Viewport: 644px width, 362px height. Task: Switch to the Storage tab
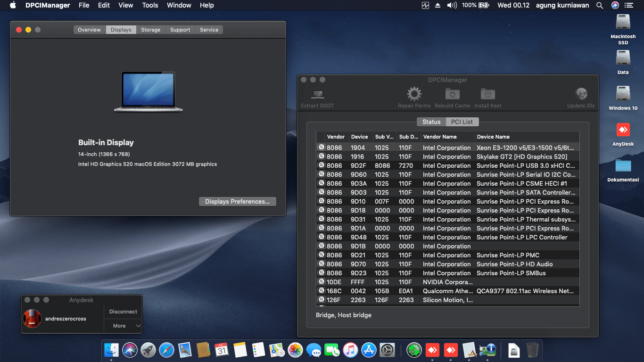(x=150, y=30)
